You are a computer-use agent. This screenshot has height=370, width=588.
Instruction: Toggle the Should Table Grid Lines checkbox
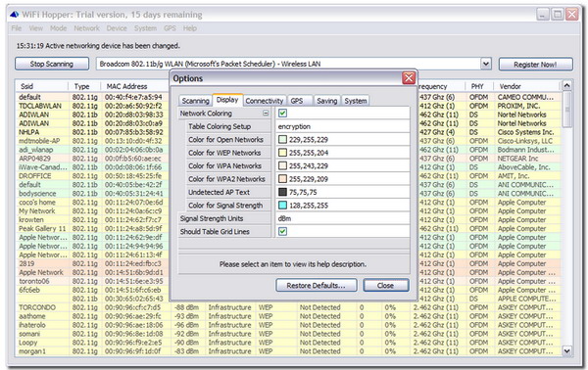click(x=283, y=231)
